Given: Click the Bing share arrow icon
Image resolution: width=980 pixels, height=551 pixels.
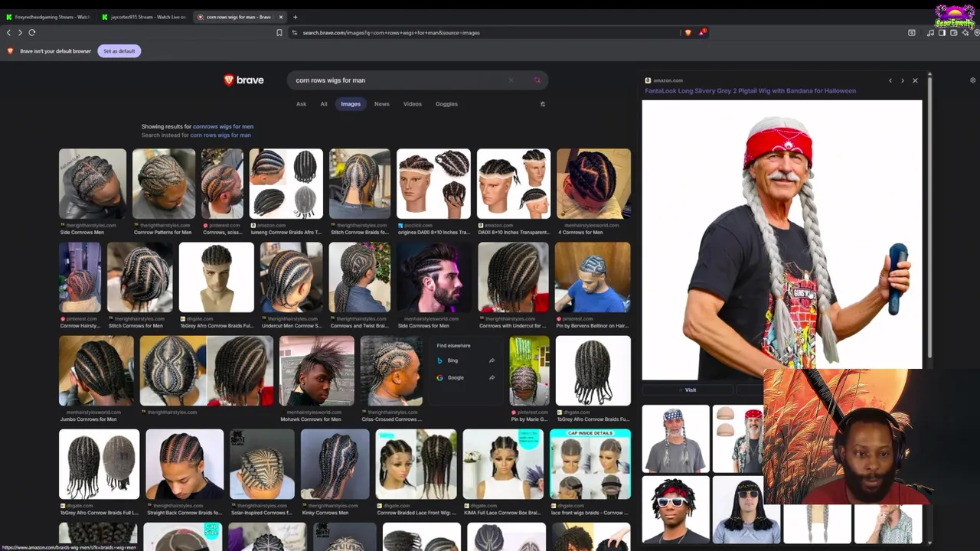Looking at the screenshot, I should pyautogui.click(x=492, y=360).
